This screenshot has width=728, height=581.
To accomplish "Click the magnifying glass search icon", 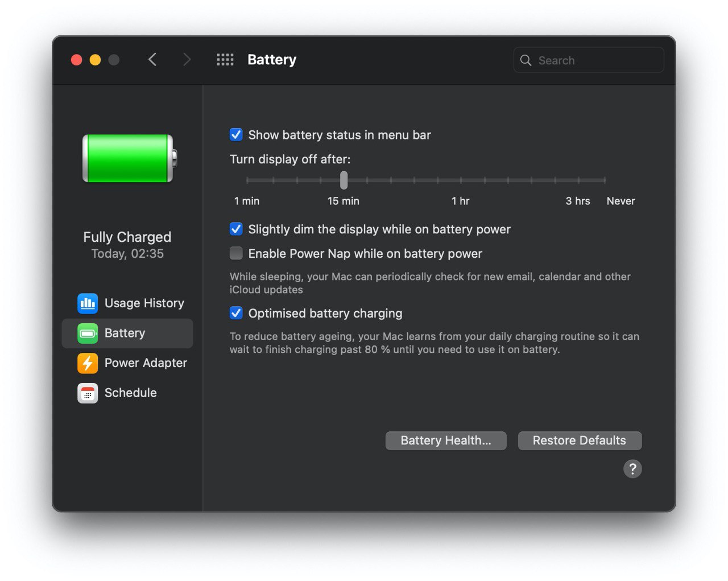I will 526,60.
